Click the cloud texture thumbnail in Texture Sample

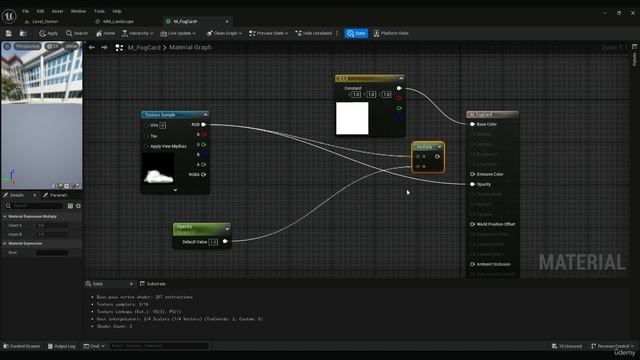point(158,168)
